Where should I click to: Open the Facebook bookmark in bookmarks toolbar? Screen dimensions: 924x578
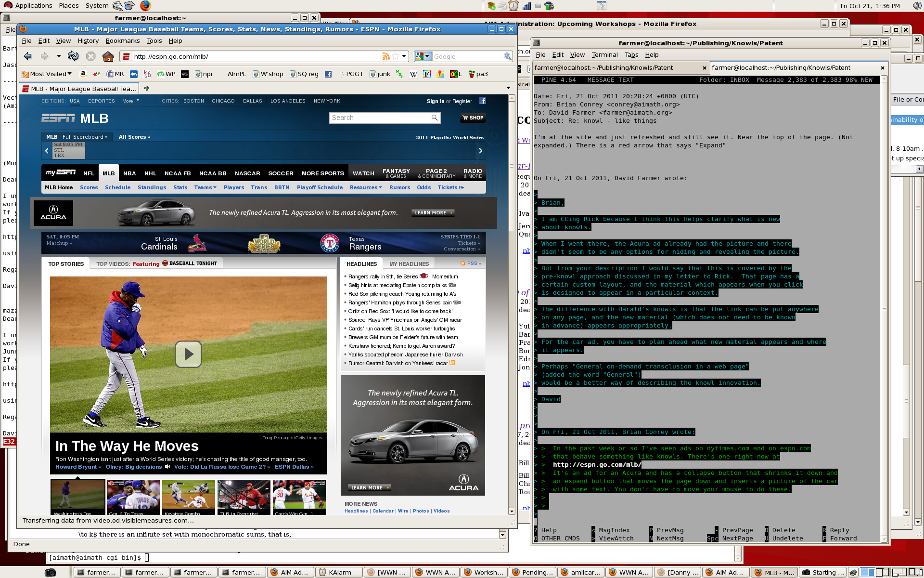click(328, 74)
